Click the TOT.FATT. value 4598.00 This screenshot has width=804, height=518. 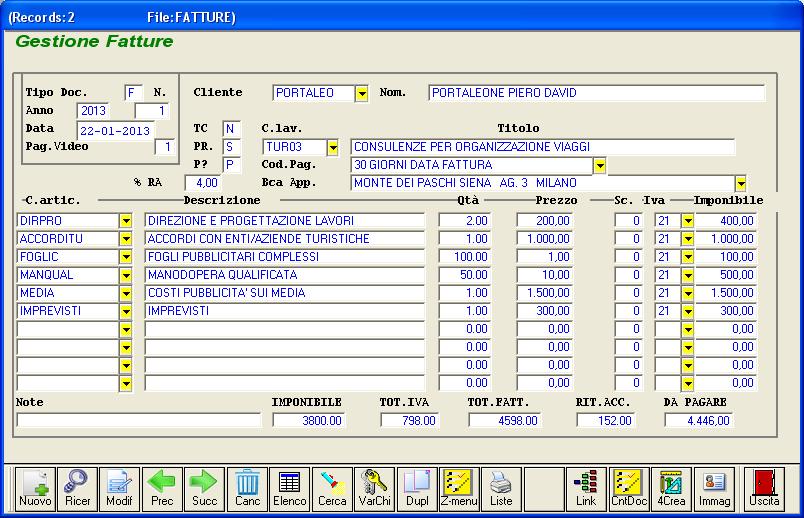505,421
